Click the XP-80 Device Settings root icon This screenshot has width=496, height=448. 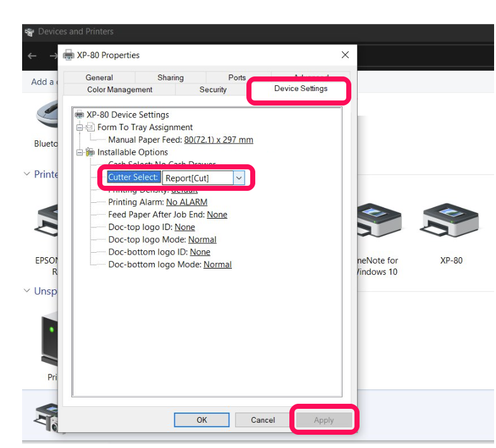pos(80,114)
